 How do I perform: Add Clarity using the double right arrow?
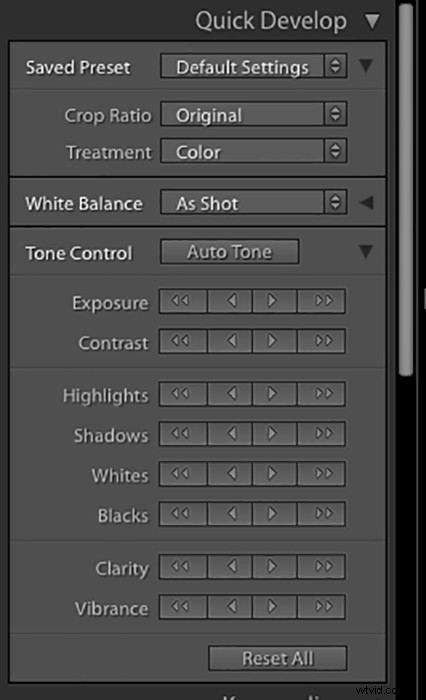[322, 567]
